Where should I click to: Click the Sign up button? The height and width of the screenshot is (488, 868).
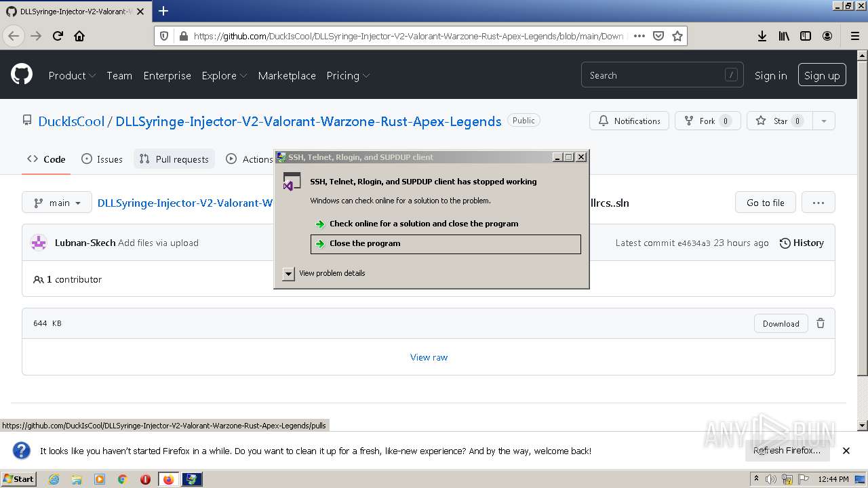[822, 75]
